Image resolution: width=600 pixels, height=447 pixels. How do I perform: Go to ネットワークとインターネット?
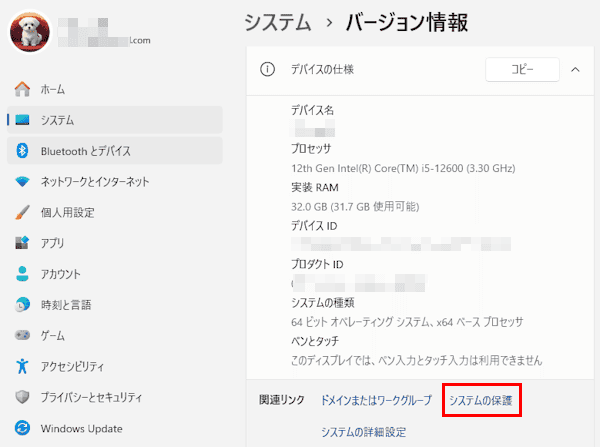click(x=115, y=182)
